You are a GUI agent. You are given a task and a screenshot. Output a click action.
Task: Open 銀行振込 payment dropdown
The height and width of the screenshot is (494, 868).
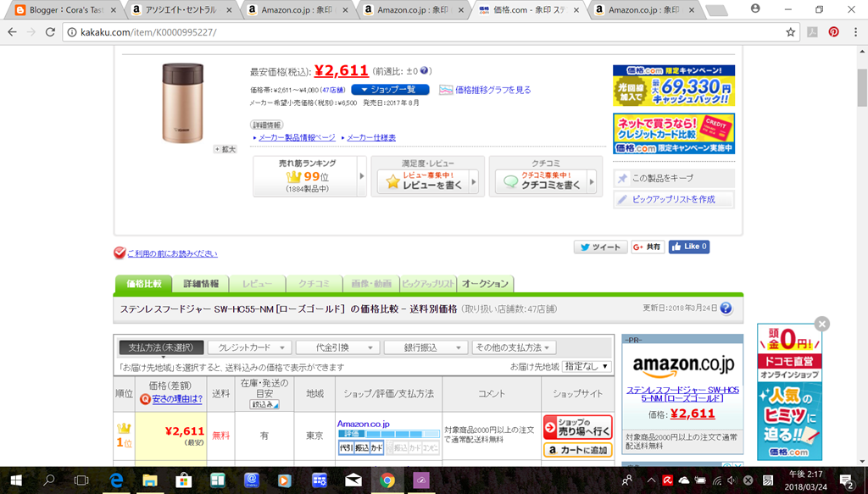[426, 347]
